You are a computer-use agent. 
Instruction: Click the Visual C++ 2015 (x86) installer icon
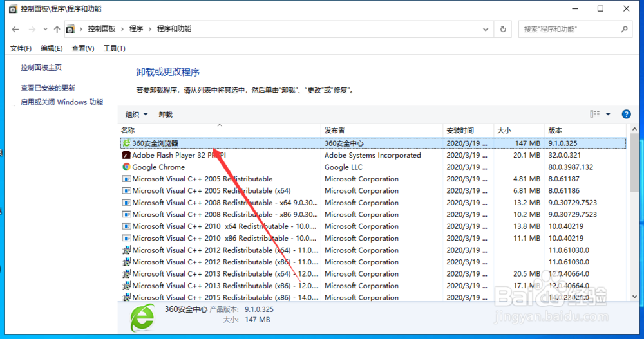point(126,297)
